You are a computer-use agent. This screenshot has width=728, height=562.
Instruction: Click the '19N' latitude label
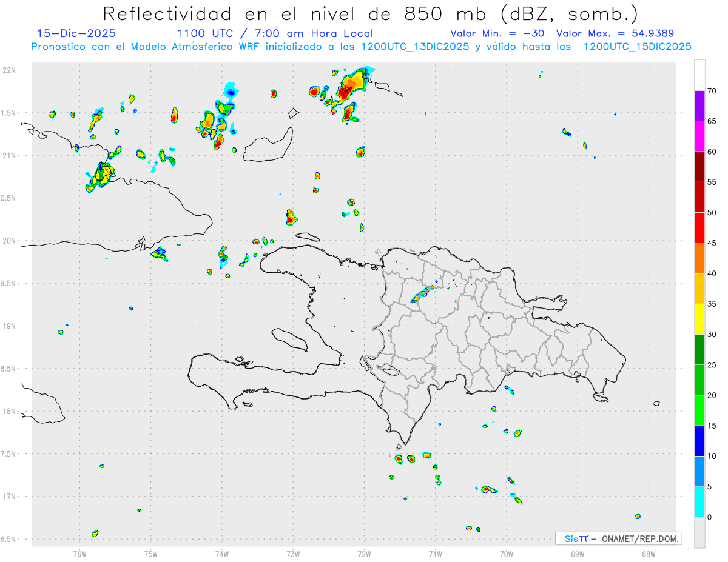pyautogui.click(x=10, y=326)
